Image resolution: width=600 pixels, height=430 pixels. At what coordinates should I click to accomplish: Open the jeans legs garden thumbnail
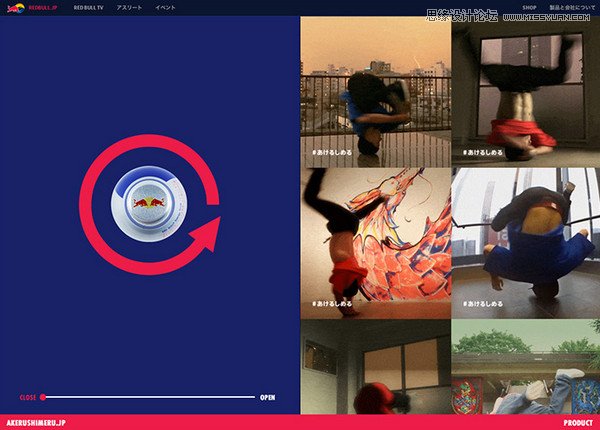click(526, 366)
